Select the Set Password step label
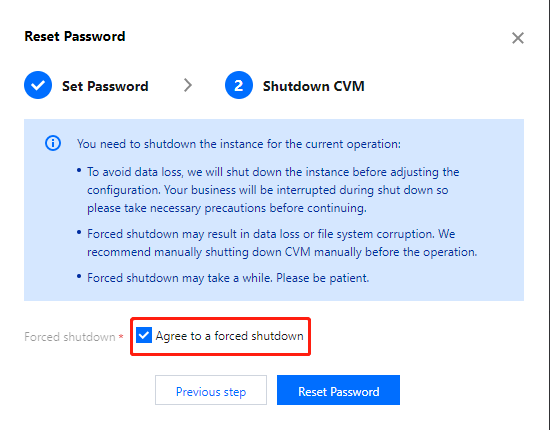This screenshot has height=430, width=550. click(x=105, y=86)
